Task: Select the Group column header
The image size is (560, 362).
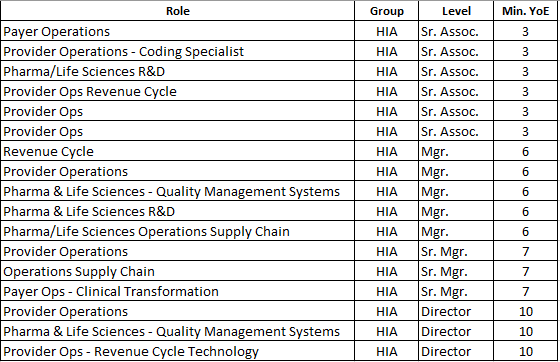Action: (386, 11)
